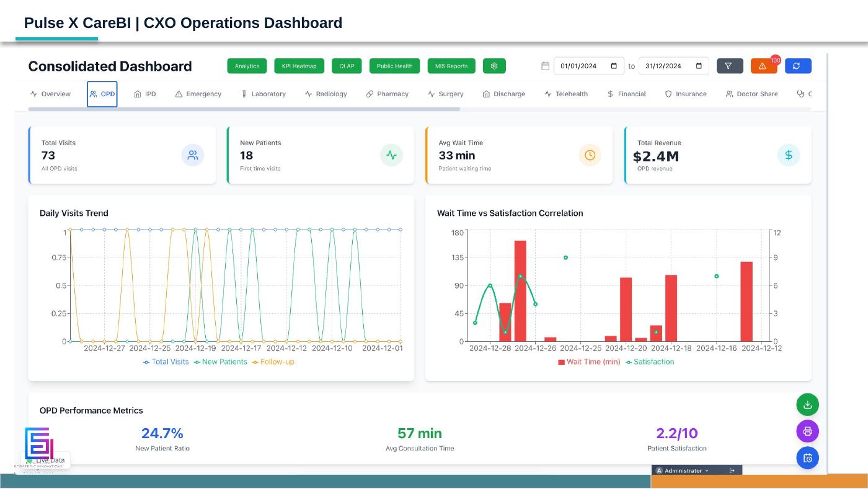This screenshot has height=489, width=868.
Task: Click the 33 min wait time value
Action: [x=457, y=155]
